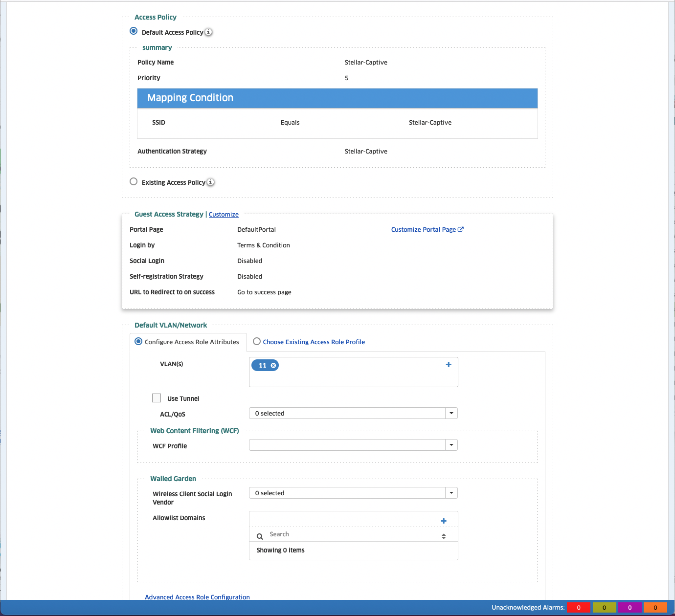This screenshot has width=675, height=616.
Task: Select Default Access Policy radio button
Action: (134, 31)
